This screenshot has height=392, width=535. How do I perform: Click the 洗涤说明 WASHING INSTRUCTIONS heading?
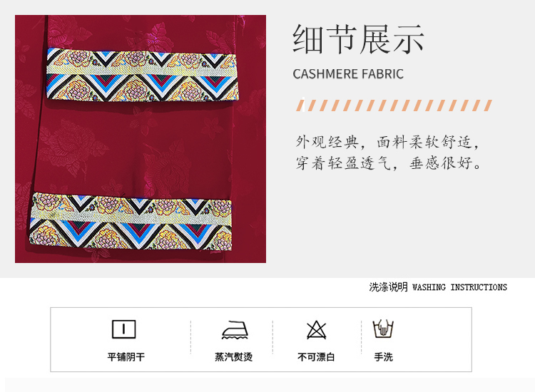click(438, 287)
